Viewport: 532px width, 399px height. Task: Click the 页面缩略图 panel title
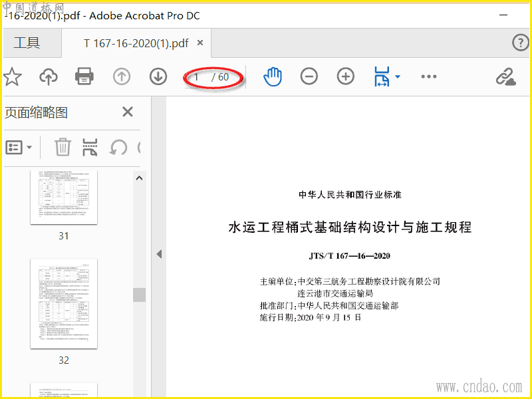click(x=37, y=112)
